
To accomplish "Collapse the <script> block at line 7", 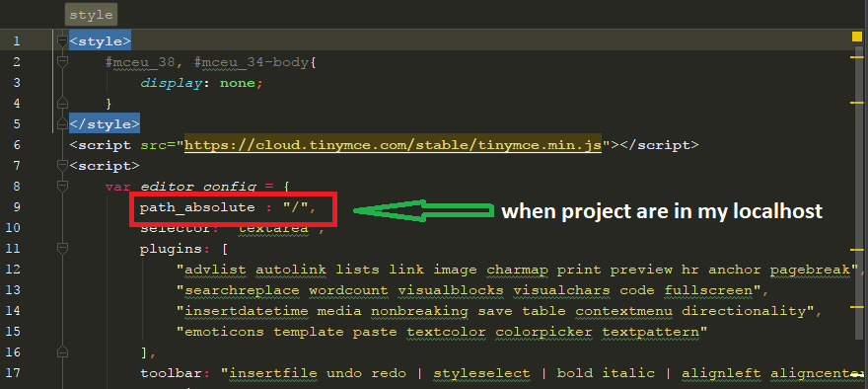I will tap(62, 166).
